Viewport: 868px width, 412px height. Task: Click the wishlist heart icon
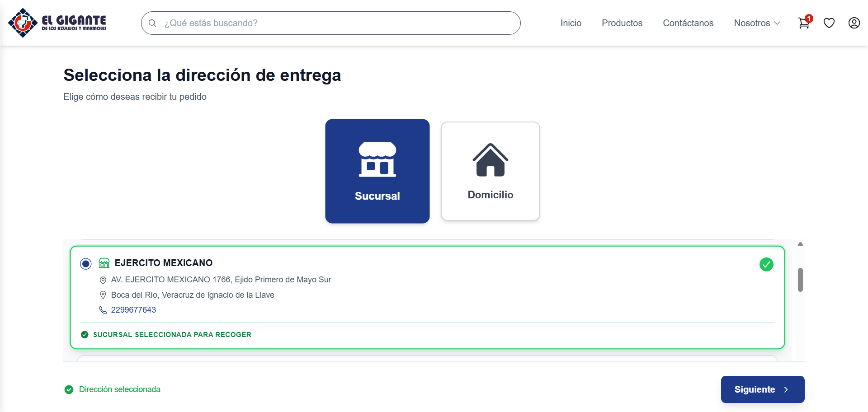[830, 23]
